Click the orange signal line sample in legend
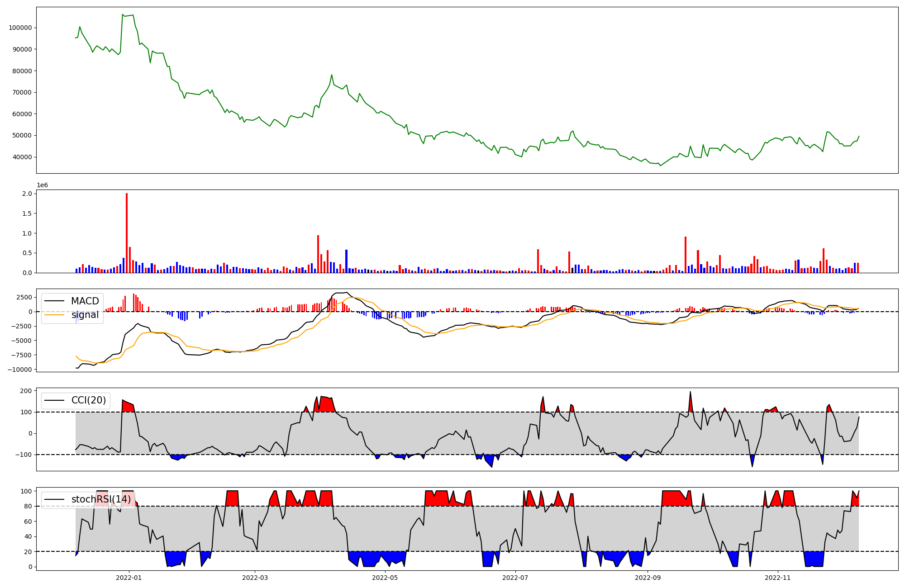This screenshot has height=588, width=905. coord(54,315)
